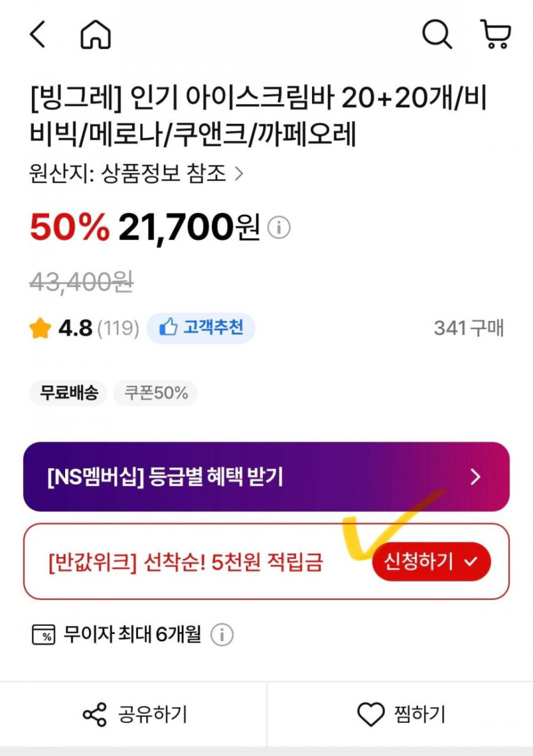
Task: Select the 무료배송 tag
Action: point(69,393)
